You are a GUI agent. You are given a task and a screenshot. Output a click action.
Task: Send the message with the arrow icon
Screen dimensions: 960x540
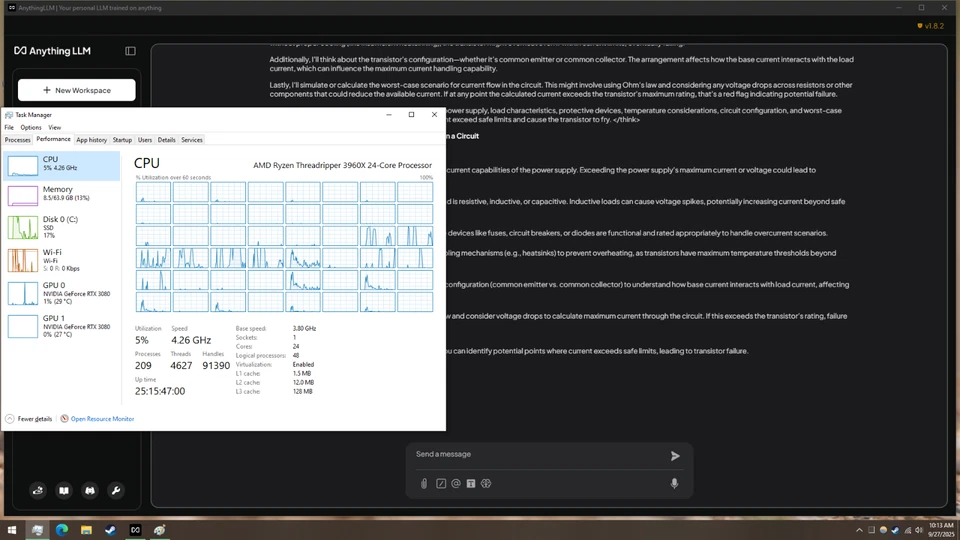(x=675, y=456)
